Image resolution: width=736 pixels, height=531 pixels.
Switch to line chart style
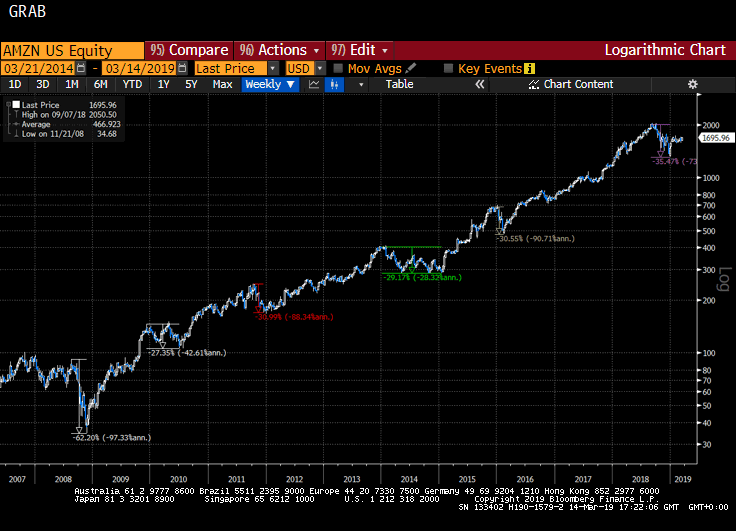click(314, 85)
